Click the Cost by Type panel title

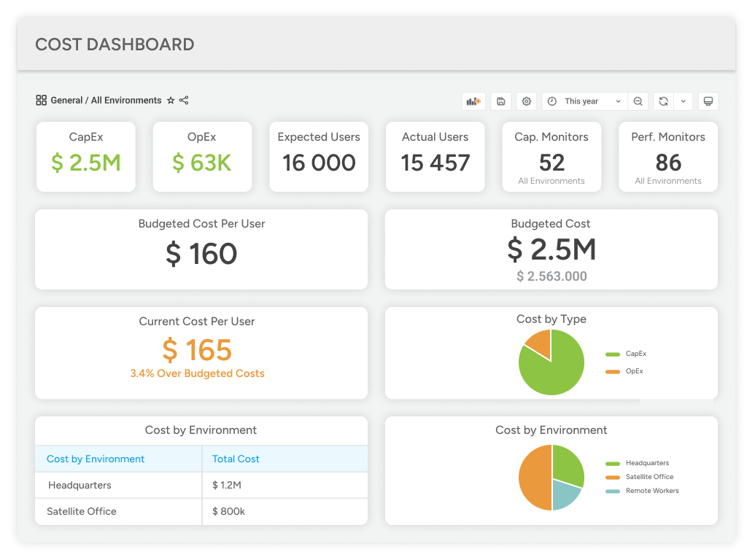(x=551, y=319)
